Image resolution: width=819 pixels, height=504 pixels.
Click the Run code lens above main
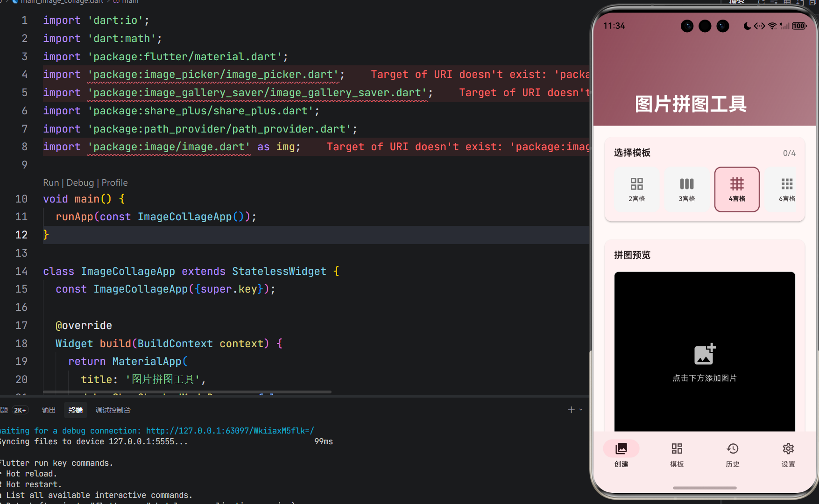tap(51, 182)
